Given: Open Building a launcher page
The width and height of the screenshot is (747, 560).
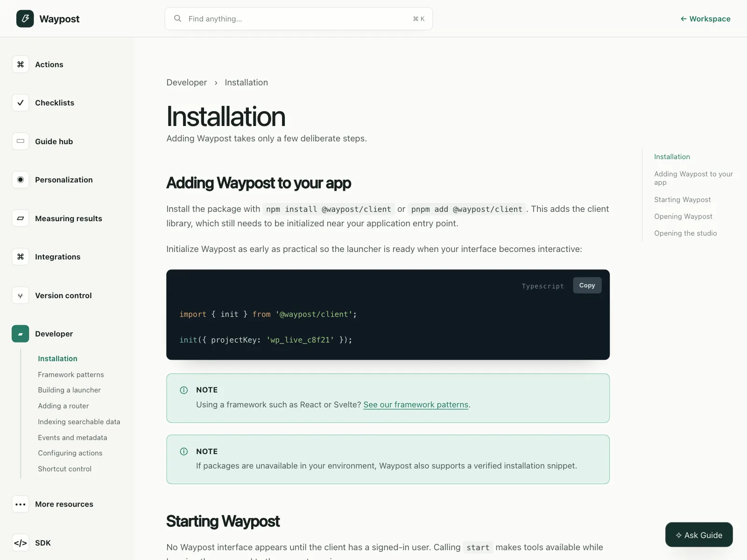Looking at the screenshot, I should [69, 390].
